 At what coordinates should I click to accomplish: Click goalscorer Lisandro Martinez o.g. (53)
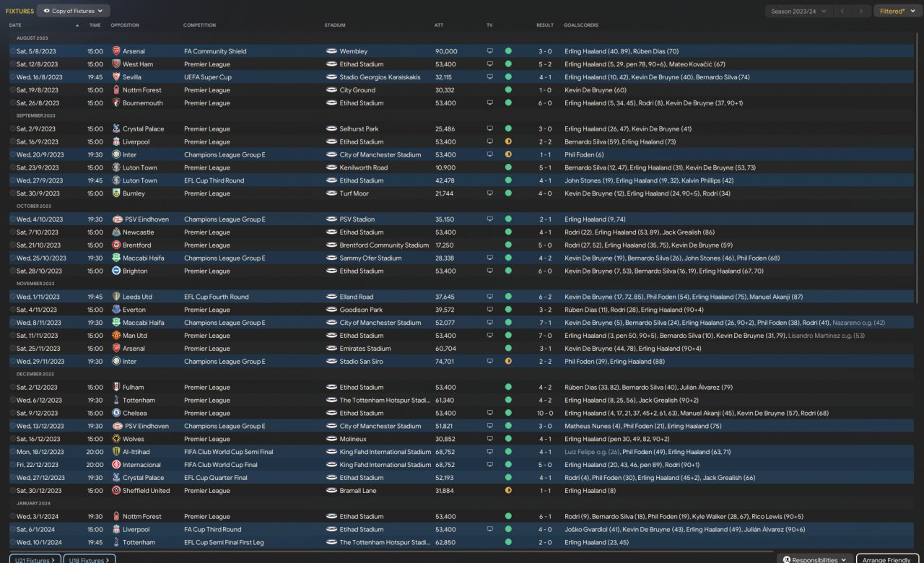click(827, 336)
